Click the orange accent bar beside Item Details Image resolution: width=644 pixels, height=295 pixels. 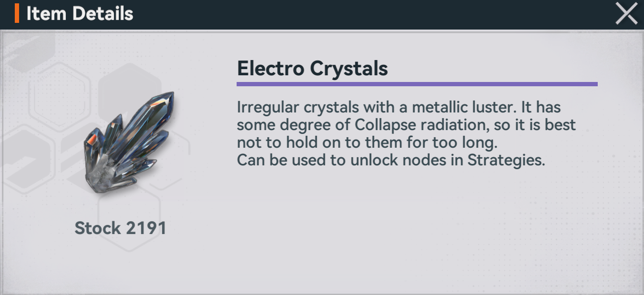pos(17,13)
